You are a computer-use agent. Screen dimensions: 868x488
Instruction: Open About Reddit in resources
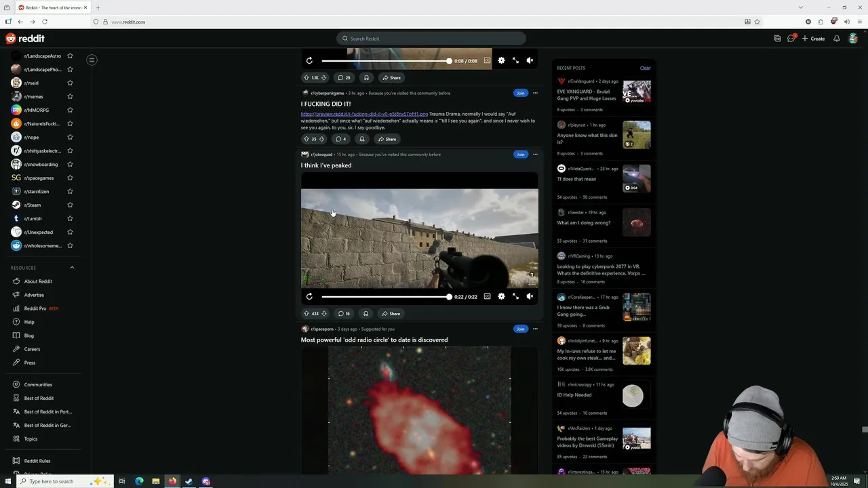[38, 281]
